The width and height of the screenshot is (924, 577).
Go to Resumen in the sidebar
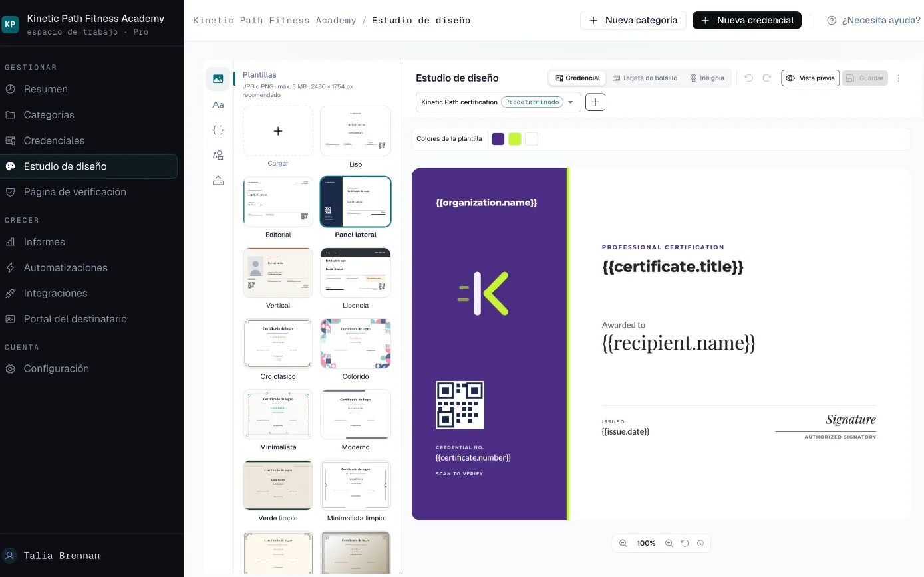(88, 89)
